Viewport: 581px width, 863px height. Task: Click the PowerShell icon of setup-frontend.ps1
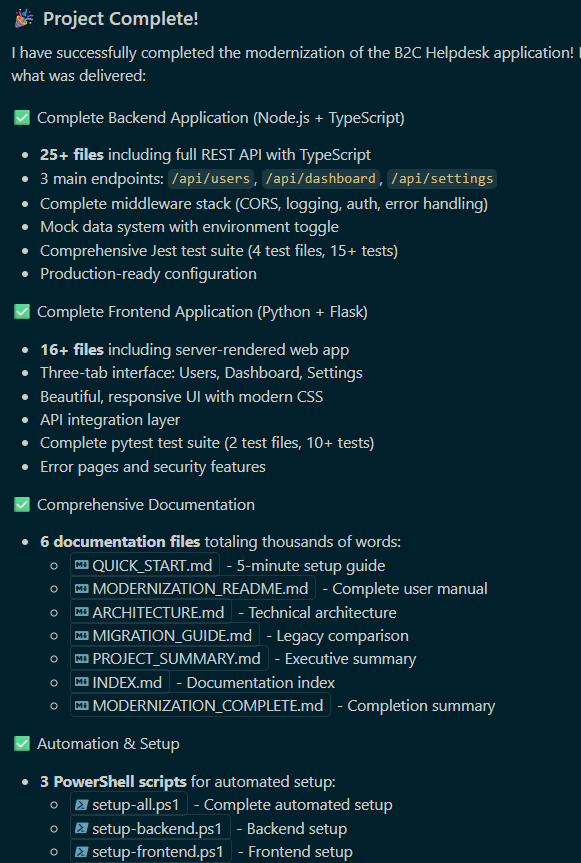(x=81, y=852)
